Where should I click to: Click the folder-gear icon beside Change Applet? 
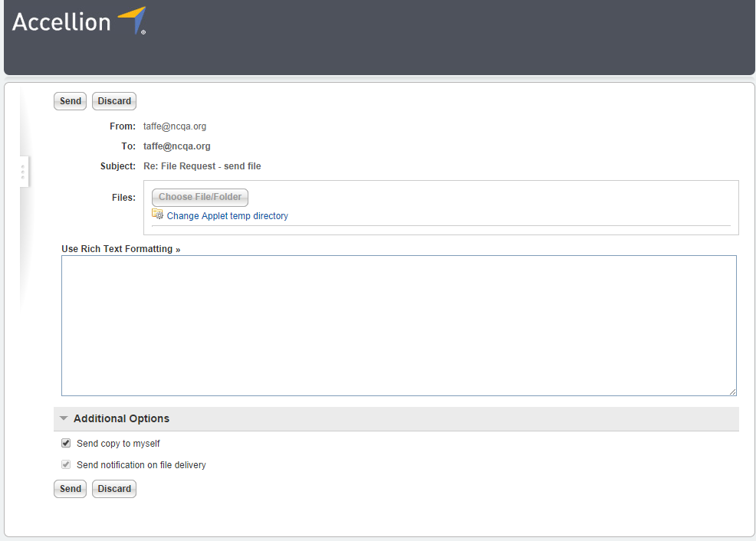157,215
